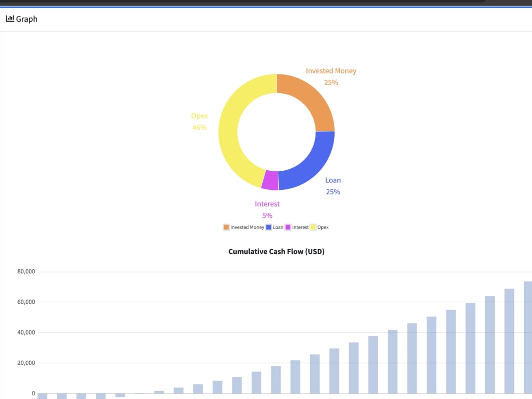Click the Opex 46% label
This screenshot has width=532, height=399.
pos(199,121)
